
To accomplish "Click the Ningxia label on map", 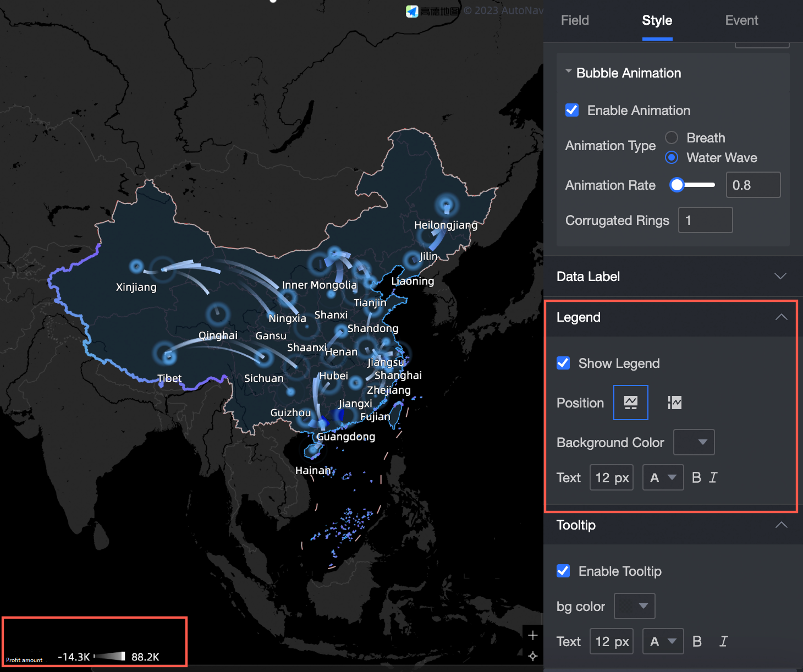I will [x=287, y=318].
